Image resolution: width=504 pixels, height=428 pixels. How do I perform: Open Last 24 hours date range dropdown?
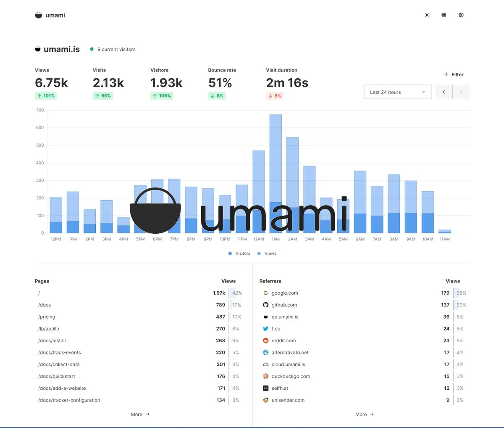(x=398, y=92)
